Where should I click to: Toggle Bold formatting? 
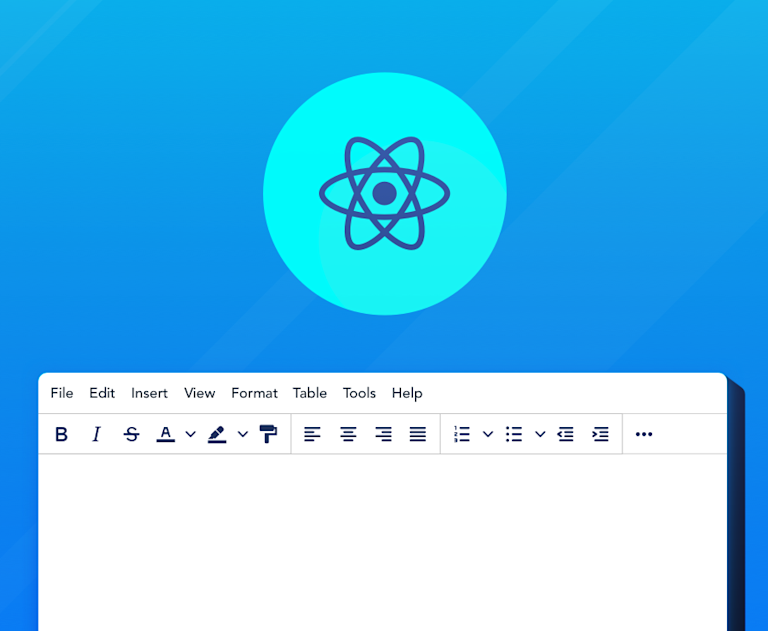(x=61, y=434)
